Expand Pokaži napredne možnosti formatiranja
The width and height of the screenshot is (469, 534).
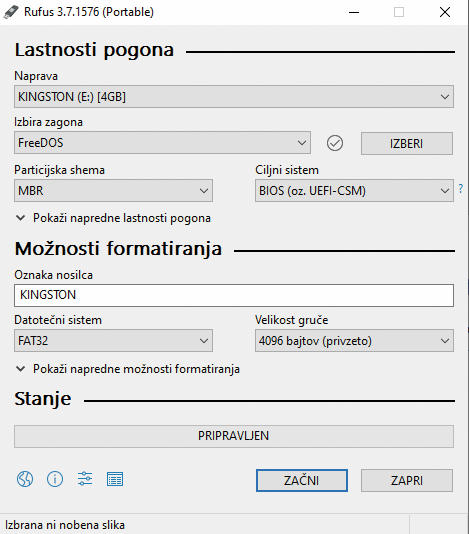pos(128,369)
